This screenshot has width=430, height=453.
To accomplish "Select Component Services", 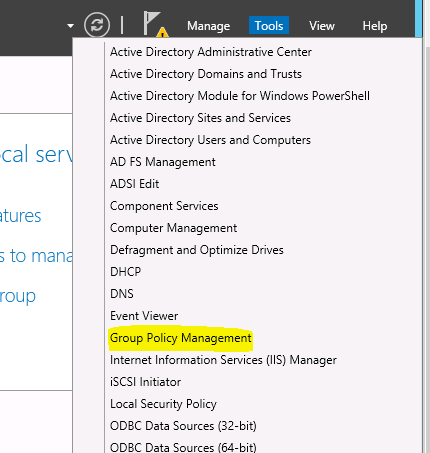I will pyautogui.click(x=164, y=206).
